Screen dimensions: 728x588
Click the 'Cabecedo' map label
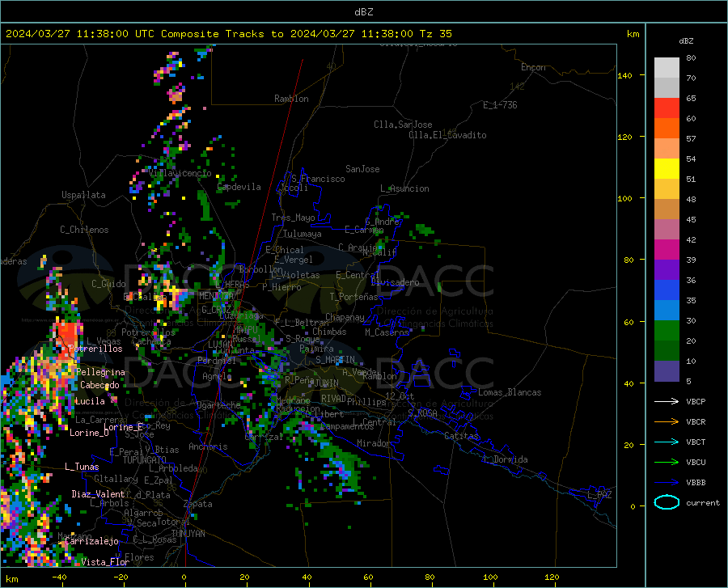[x=99, y=385]
